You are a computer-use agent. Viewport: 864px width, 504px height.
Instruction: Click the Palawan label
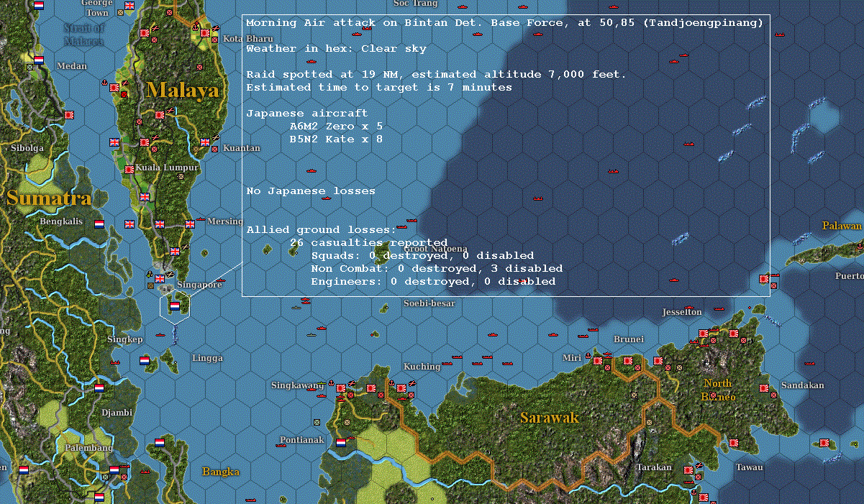coord(842,226)
